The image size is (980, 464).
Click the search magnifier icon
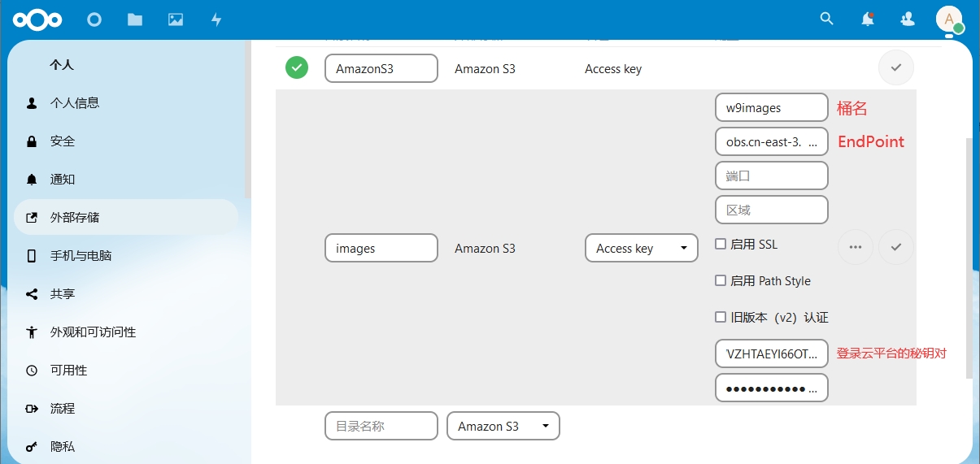827,19
